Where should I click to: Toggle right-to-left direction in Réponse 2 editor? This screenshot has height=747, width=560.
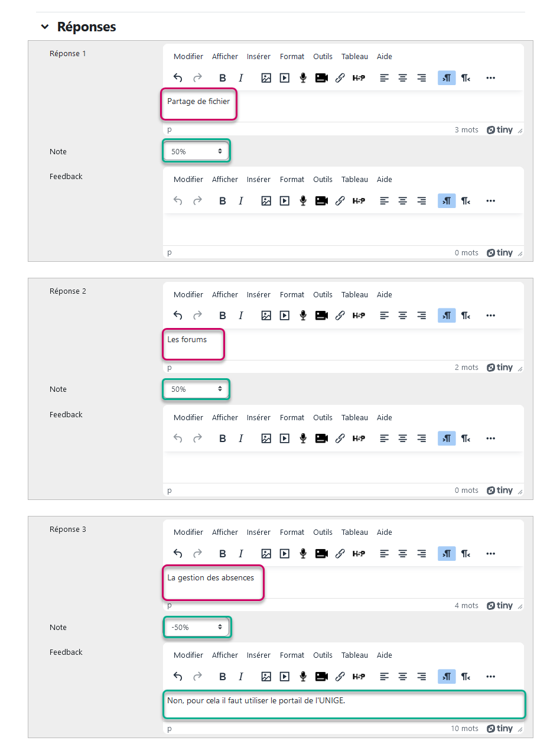[465, 316]
